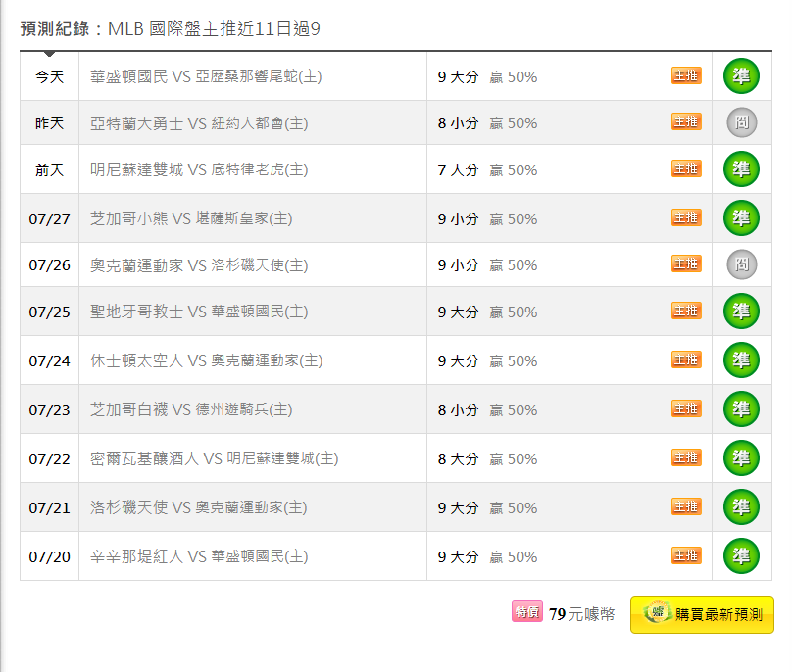The width and height of the screenshot is (792, 672).
Task: Click the 07/25 date cell
Action: pos(49,311)
